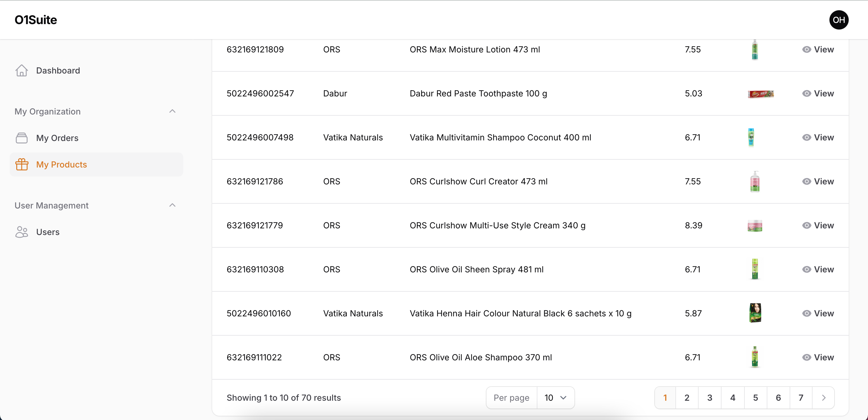Screen dimensions: 868x420
Task: Click ORS Max Moisture Lotion thumbnail
Action: [x=755, y=49]
